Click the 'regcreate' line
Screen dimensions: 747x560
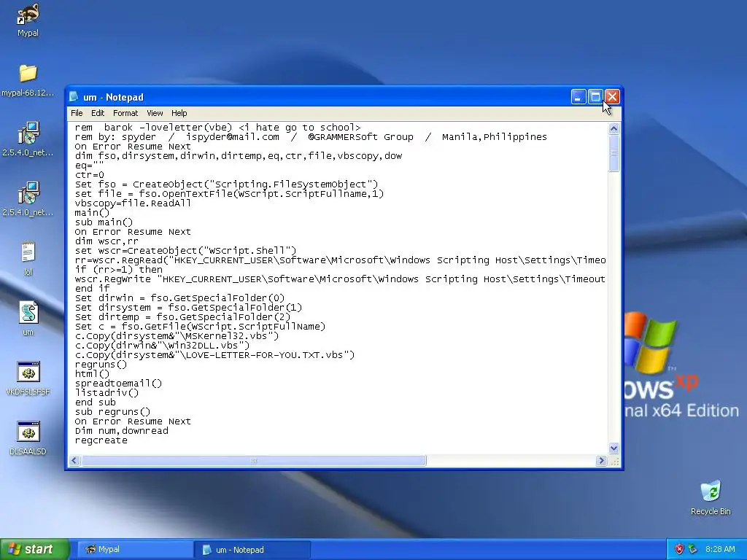(x=101, y=440)
